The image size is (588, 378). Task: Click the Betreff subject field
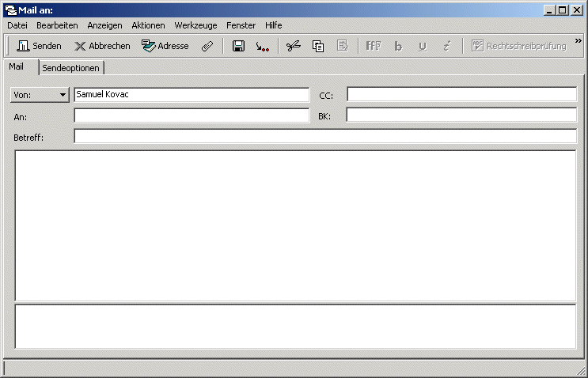(325, 136)
